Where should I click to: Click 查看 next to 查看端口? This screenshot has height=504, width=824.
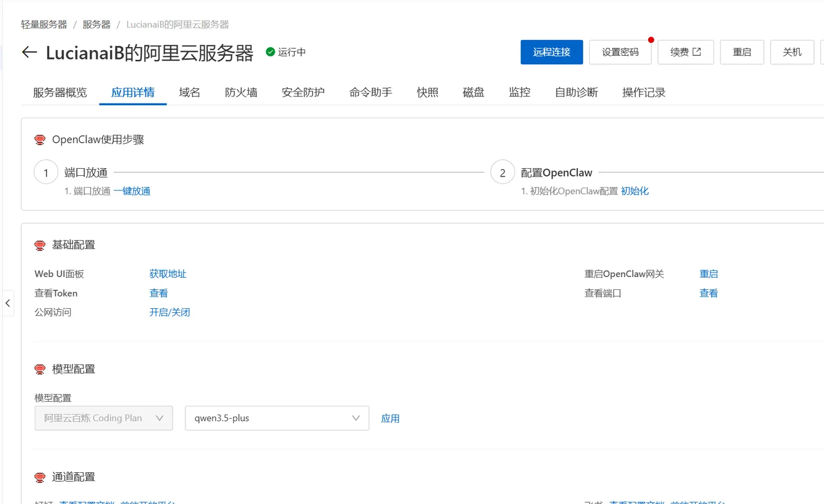709,293
